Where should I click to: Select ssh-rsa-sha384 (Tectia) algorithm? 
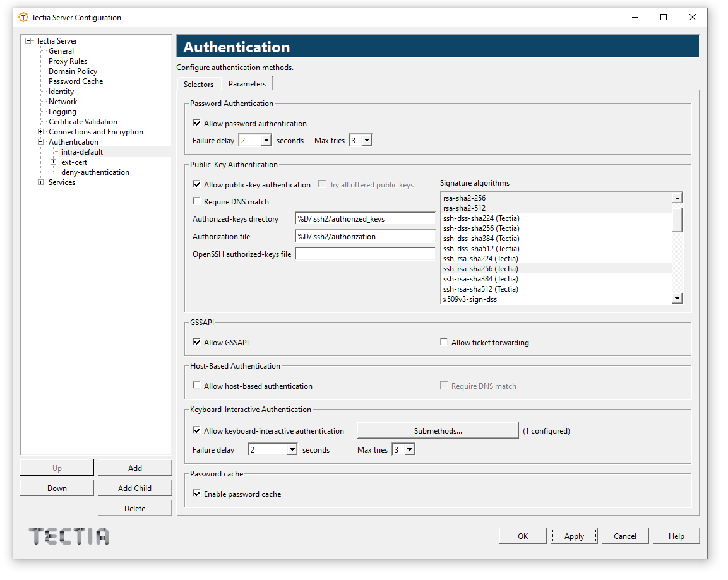pyautogui.click(x=557, y=279)
